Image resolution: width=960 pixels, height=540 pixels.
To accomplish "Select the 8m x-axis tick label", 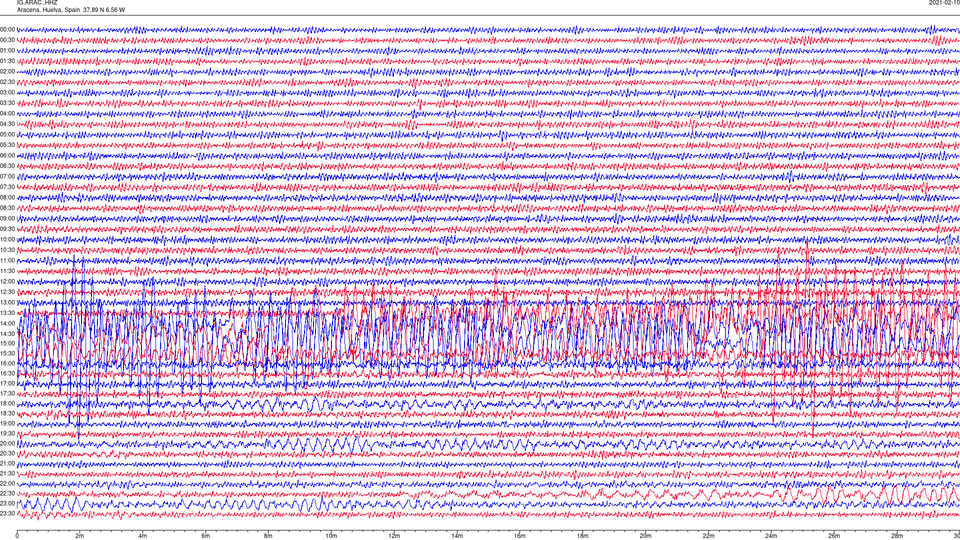I will click(x=268, y=536).
